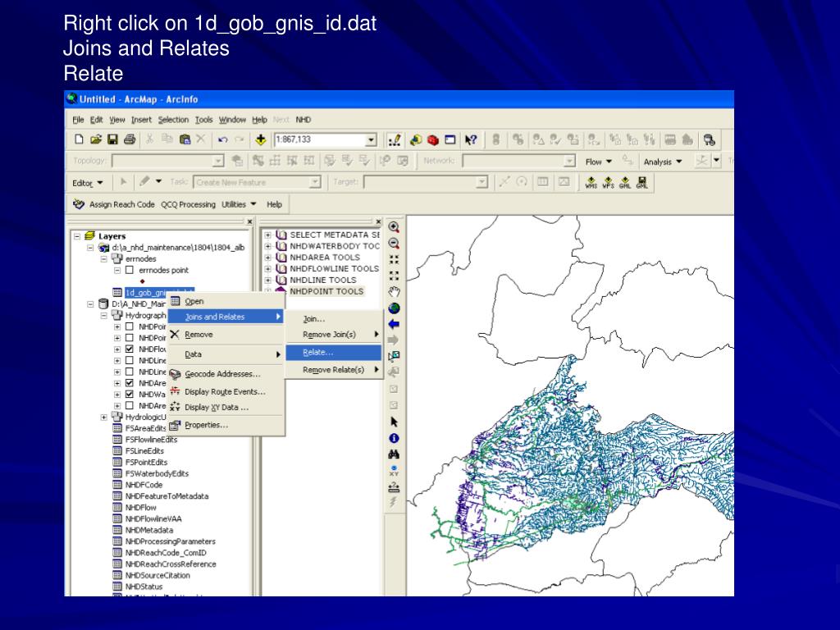840x630 pixels.
Task: Go back to previous extent blue arrow
Action: click(394, 324)
